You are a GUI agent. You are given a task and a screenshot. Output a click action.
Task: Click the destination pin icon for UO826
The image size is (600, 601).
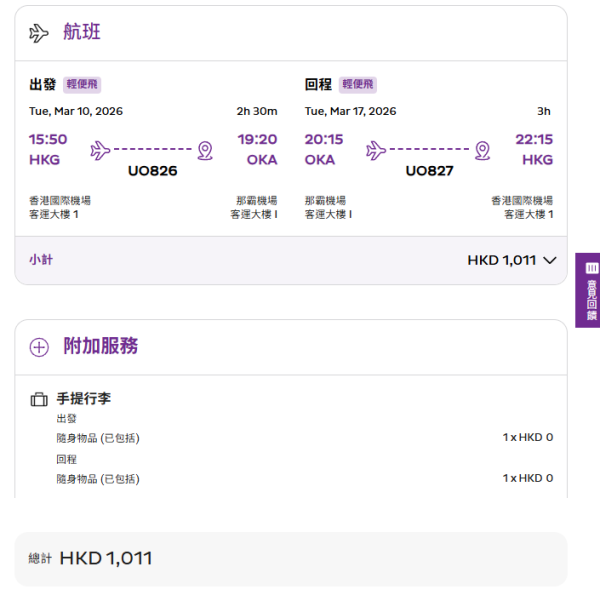click(205, 151)
